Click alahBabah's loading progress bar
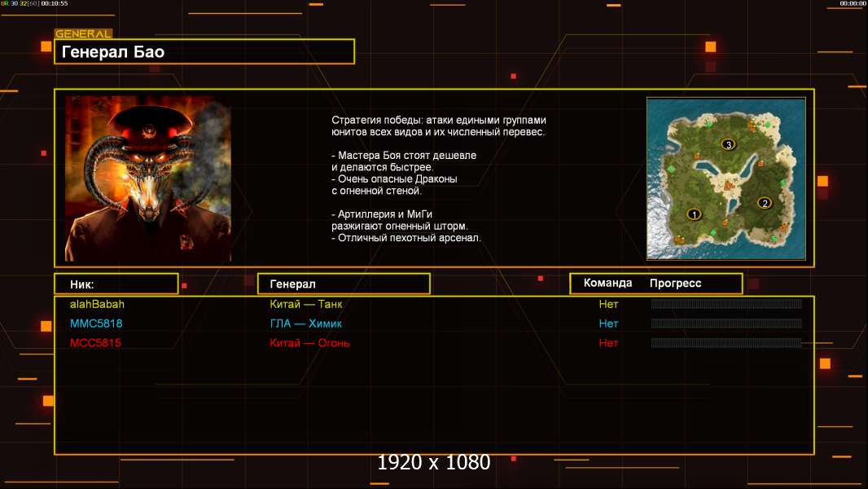Viewport: 868px width, 489px height. 726,303
